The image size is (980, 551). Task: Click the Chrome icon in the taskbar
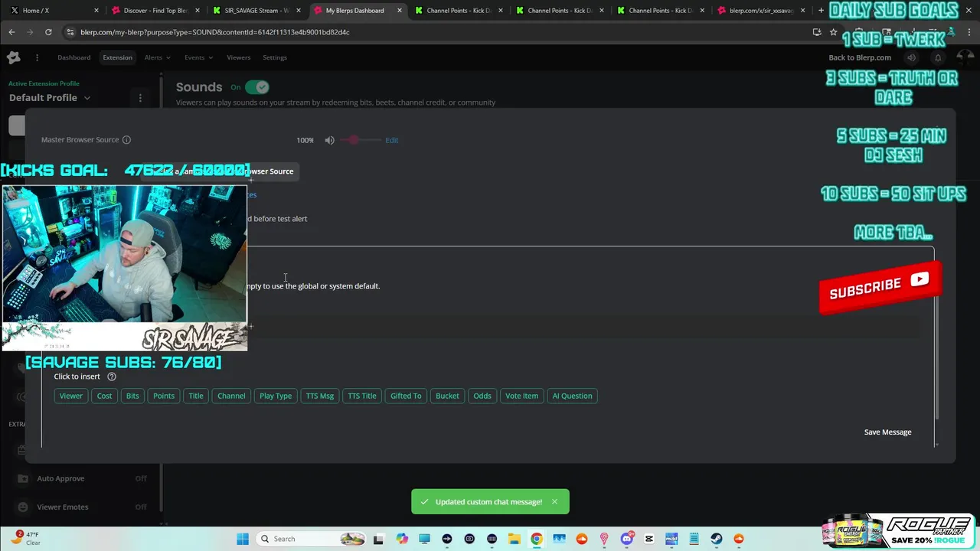537,539
